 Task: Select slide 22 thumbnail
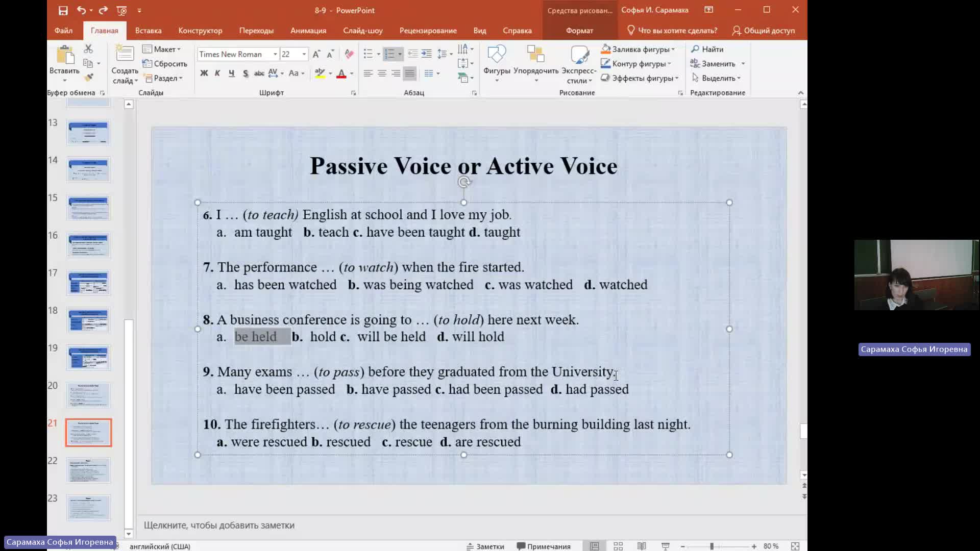click(x=88, y=470)
